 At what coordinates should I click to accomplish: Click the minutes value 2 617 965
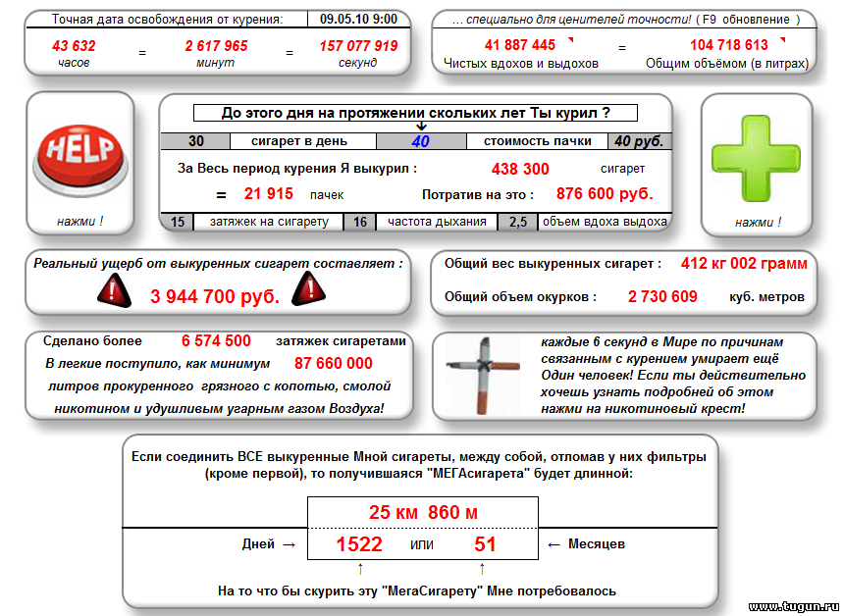[x=216, y=46]
